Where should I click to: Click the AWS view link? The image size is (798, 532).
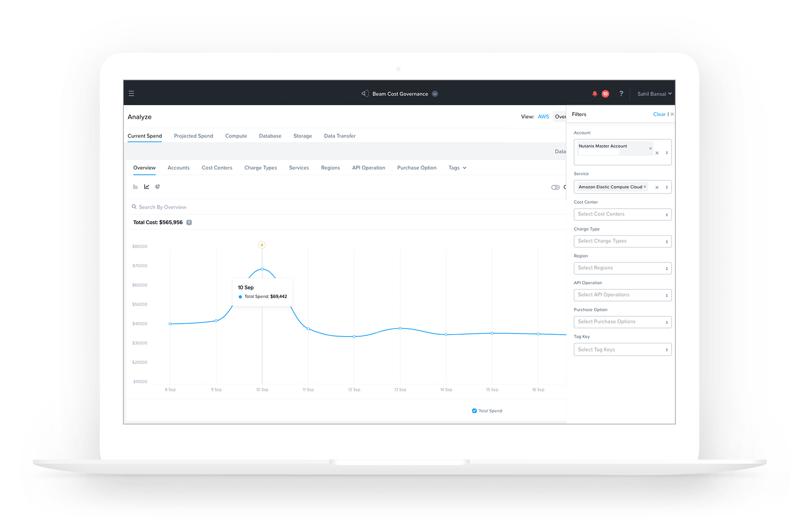tap(543, 117)
